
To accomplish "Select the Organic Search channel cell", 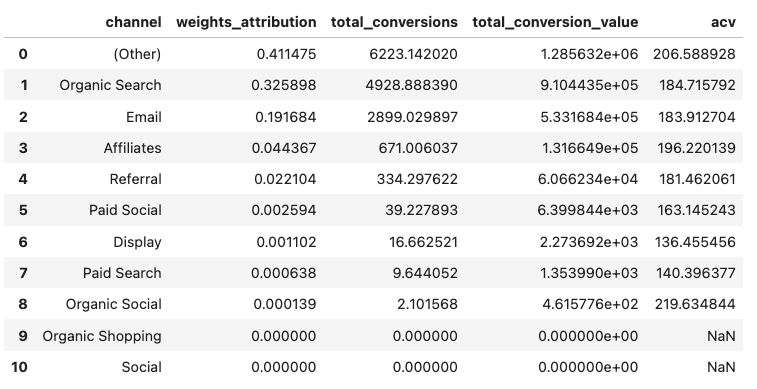I will coord(111,85).
